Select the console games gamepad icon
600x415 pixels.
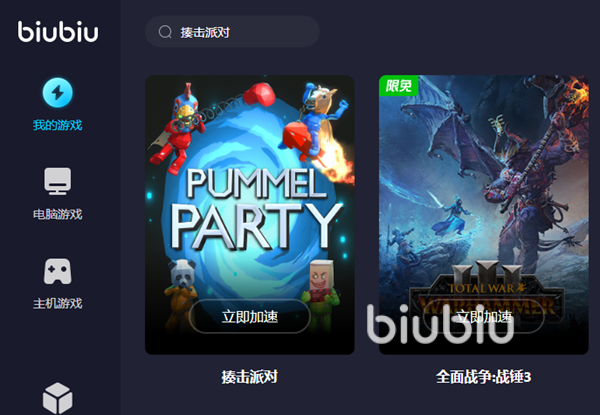[x=57, y=271]
